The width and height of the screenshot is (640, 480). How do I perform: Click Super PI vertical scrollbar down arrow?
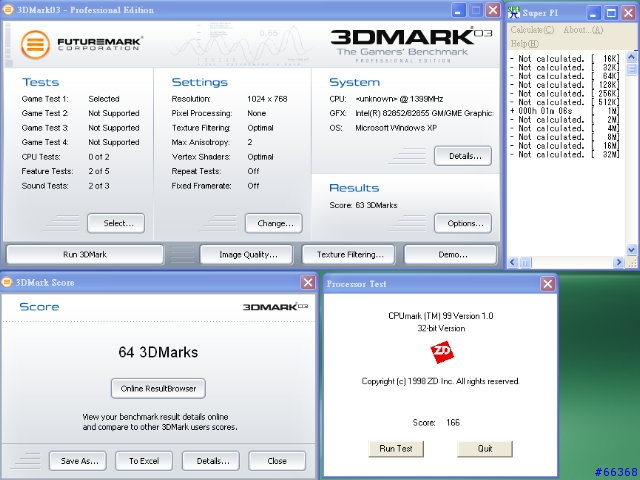tap(631, 249)
